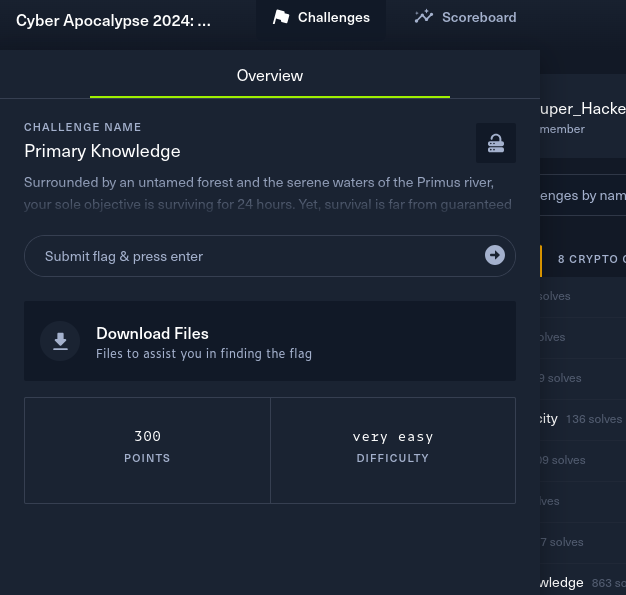Screen dimensions: 626x595
Task: Click the Primary Knowledge challenge title
Action: tap(102, 151)
